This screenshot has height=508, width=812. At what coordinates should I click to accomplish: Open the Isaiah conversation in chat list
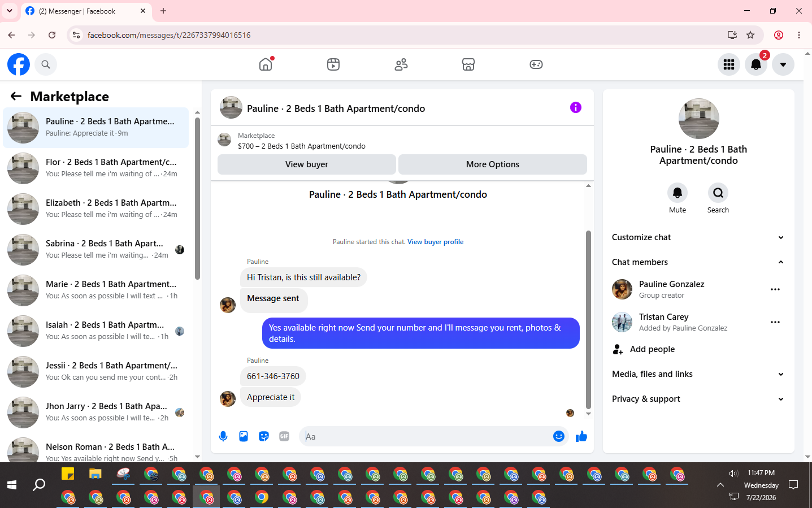point(96,331)
